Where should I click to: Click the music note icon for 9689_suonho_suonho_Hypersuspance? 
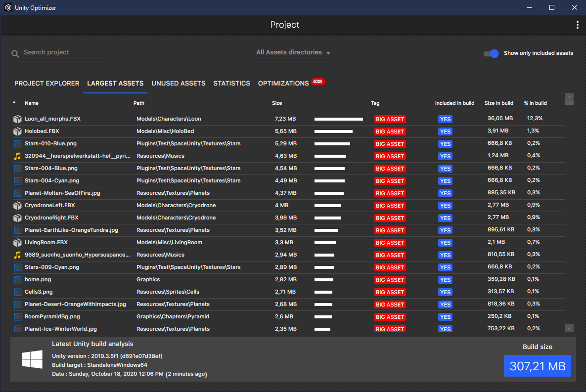[17, 255]
